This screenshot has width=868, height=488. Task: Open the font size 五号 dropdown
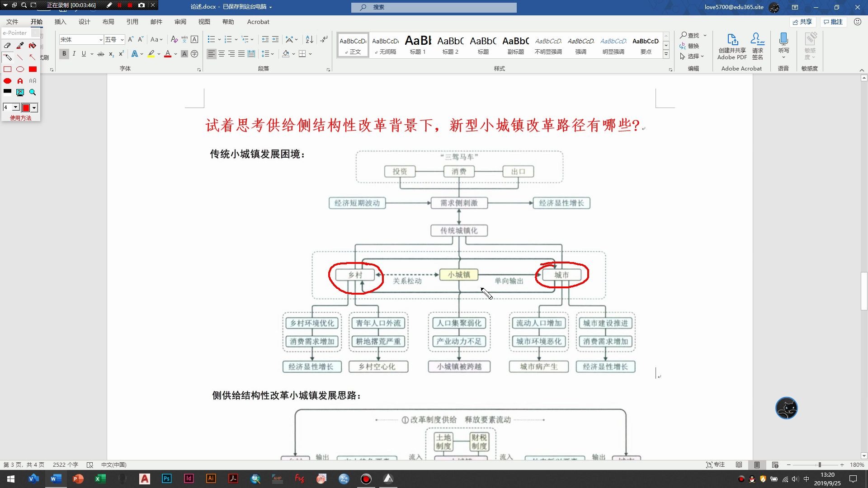122,40
